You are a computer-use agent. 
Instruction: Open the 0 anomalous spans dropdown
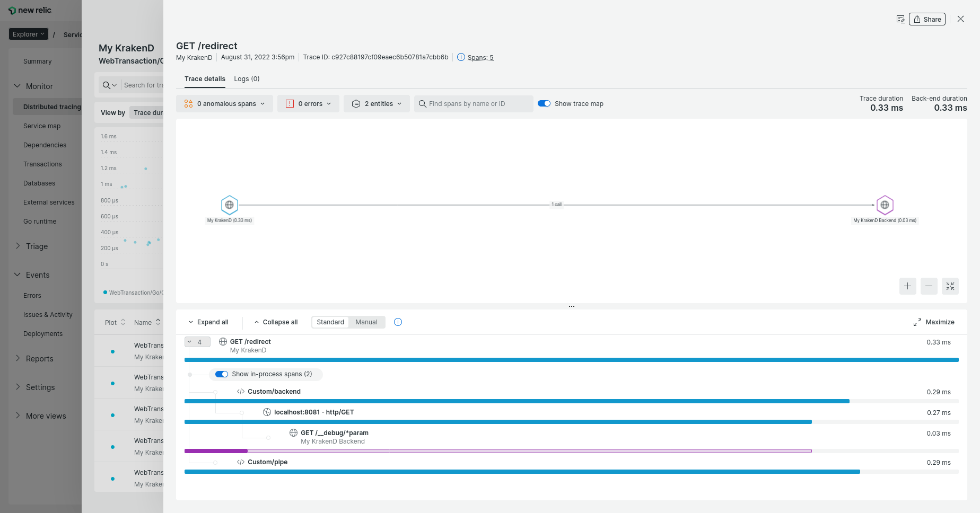click(224, 104)
